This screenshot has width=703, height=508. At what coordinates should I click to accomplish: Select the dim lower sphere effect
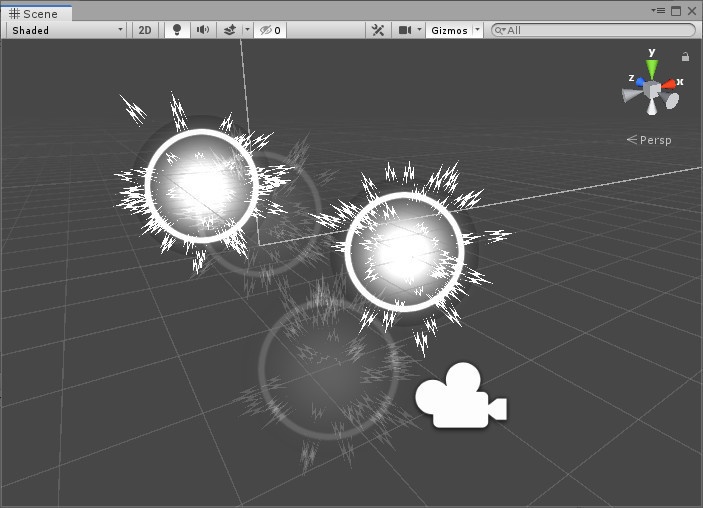coord(328,370)
